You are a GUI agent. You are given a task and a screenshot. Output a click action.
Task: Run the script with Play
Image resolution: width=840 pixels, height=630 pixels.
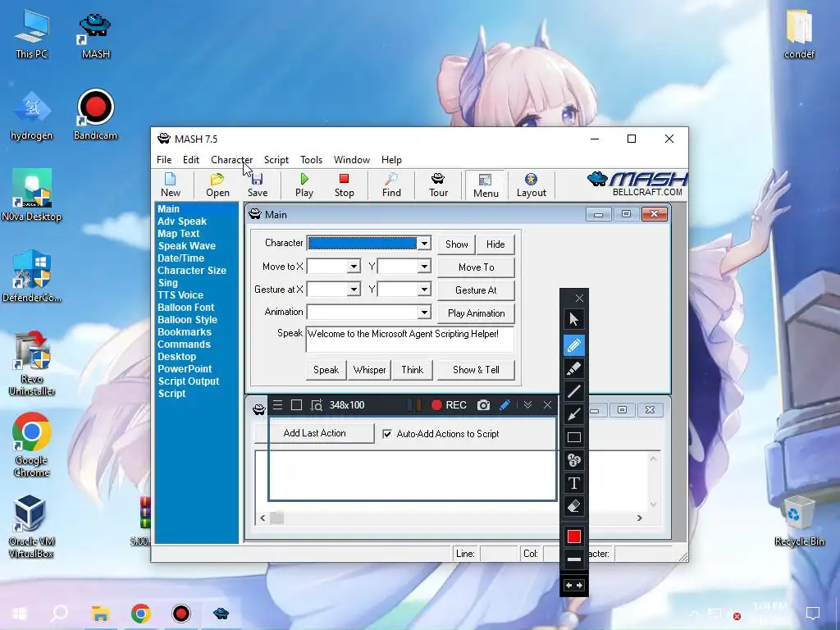point(304,185)
